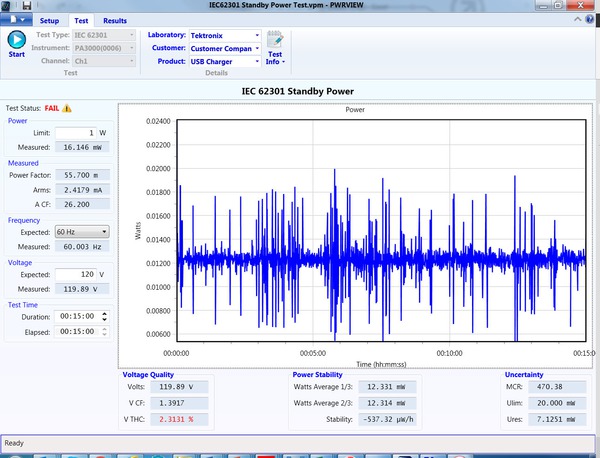Open the application file menu button
The width and height of the screenshot is (600, 458).
(16, 19)
